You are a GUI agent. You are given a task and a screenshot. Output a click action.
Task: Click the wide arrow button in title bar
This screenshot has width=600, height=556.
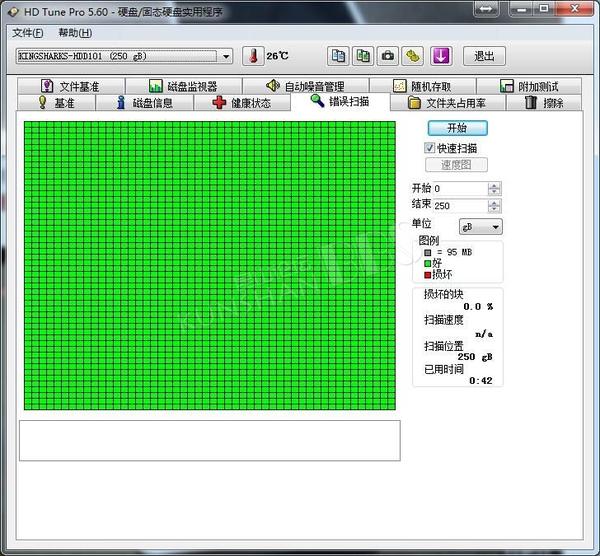coord(486,8)
